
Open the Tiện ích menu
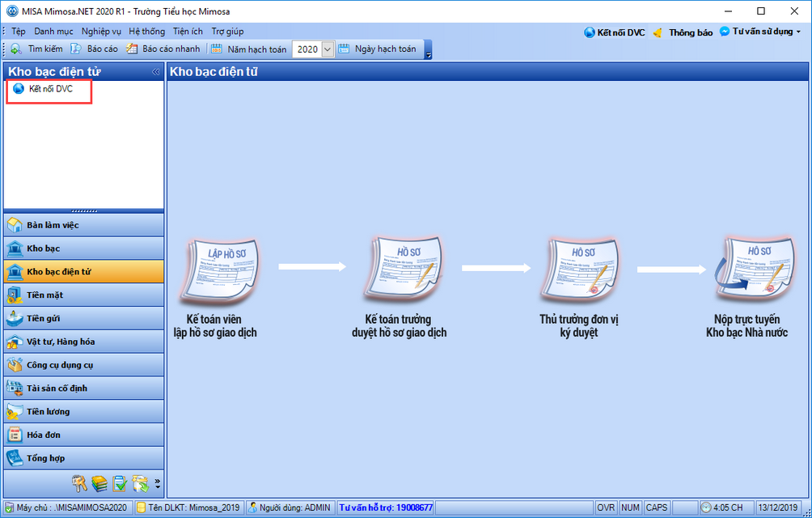(188, 32)
